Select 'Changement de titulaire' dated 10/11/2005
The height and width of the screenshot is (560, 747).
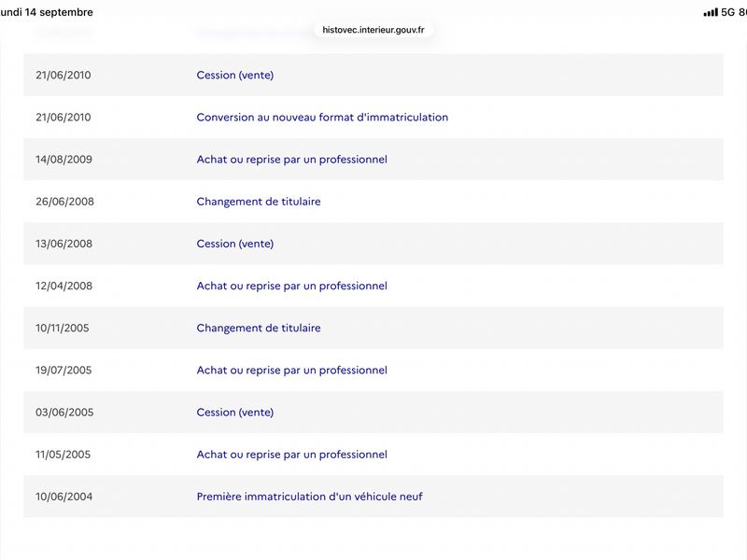(259, 329)
